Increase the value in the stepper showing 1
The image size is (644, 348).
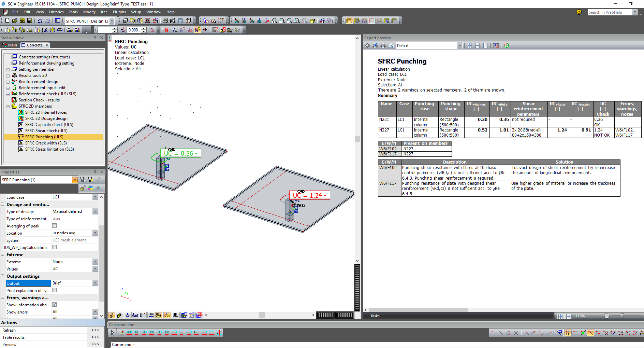coord(115,28)
